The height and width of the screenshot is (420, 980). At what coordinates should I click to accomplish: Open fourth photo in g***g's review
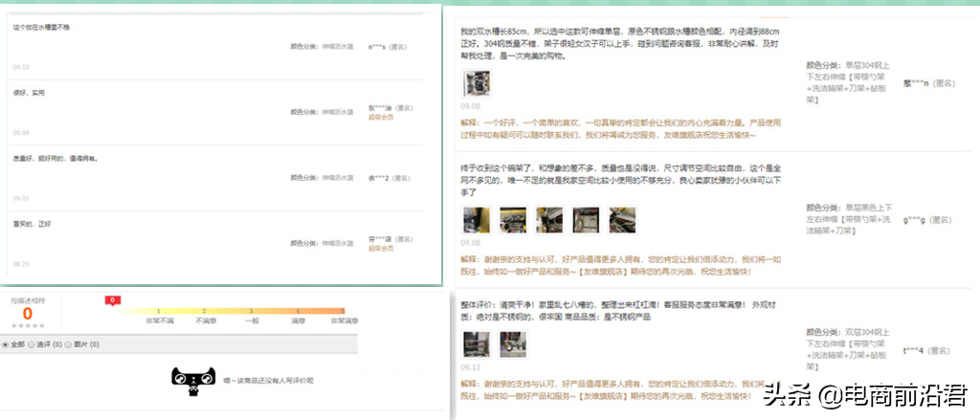586,220
